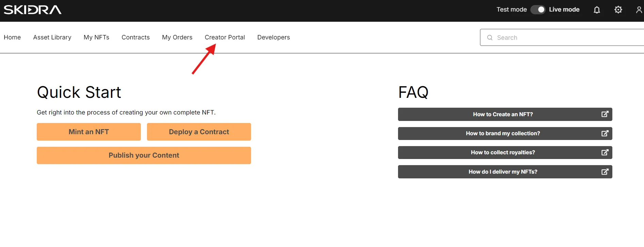Click the 'Get right into the process' text

coord(126,112)
